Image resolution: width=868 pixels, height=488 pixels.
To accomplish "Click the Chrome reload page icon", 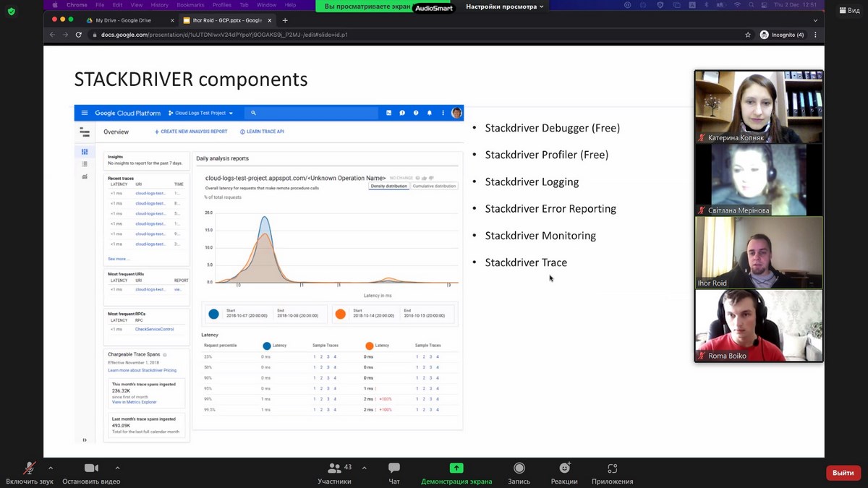I will [x=79, y=35].
